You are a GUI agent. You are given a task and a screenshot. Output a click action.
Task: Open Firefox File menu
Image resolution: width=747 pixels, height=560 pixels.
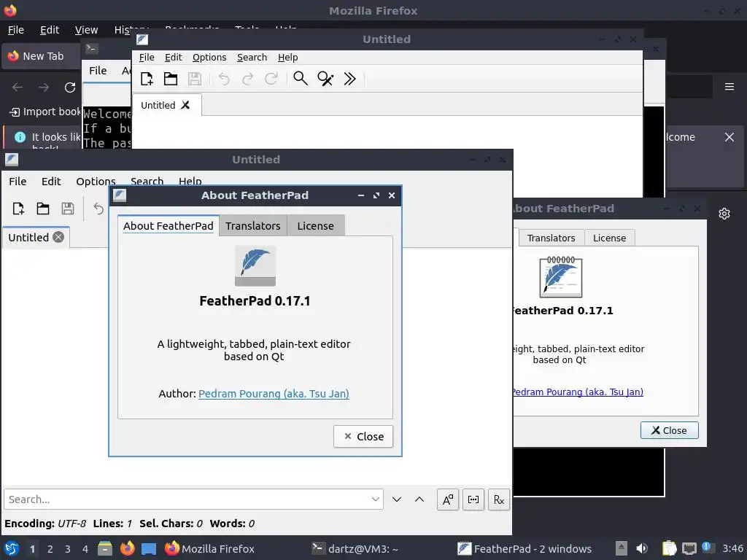[16, 30]
